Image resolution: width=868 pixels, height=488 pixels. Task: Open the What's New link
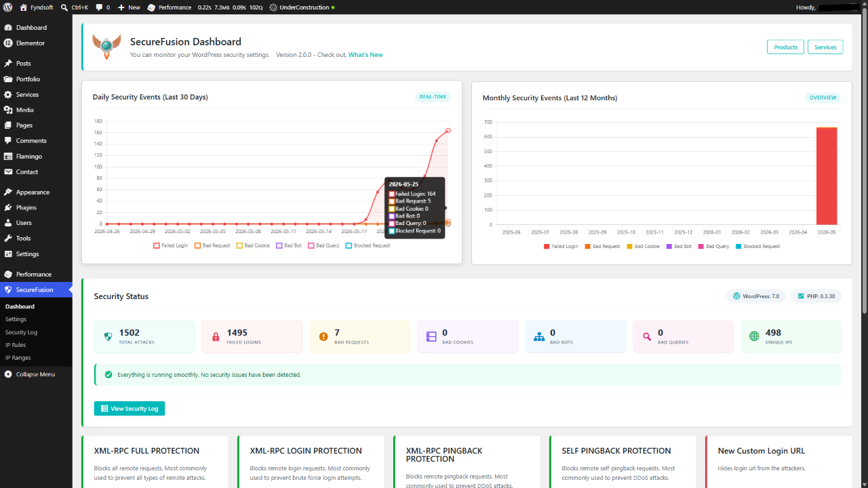point(366,55)
